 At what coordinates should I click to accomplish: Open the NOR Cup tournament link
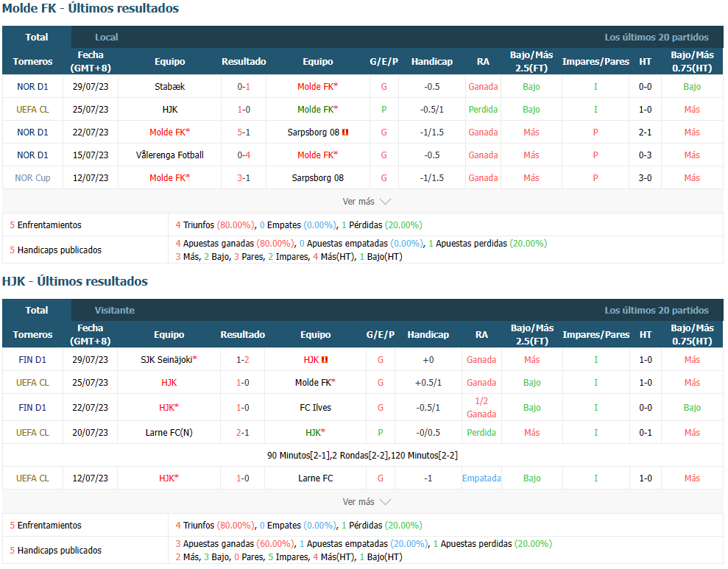[x=32, y=177]
